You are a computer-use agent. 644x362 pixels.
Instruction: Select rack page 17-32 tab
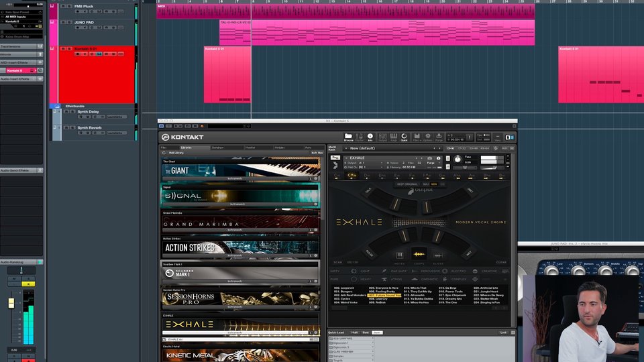coord(462,149)
